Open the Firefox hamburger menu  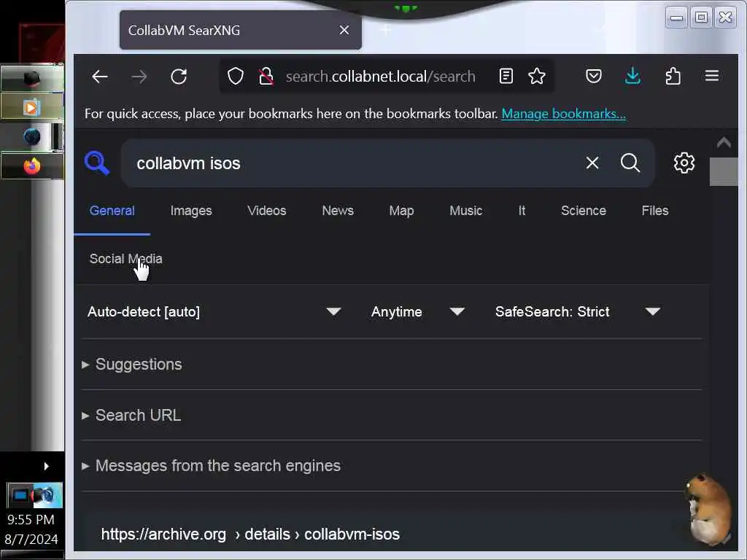tap(712, 76)
